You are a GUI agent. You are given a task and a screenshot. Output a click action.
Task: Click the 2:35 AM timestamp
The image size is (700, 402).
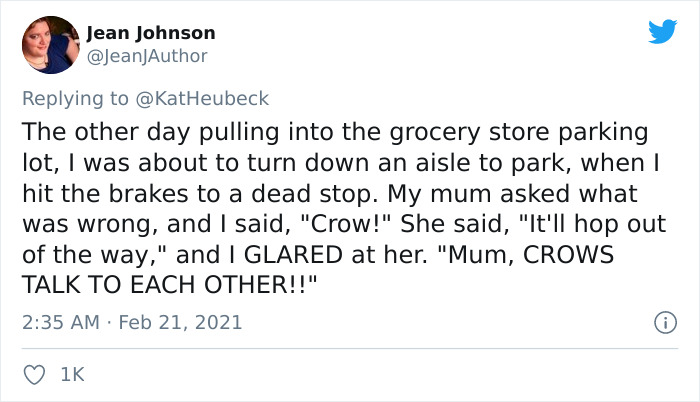(x=61, y=322)
